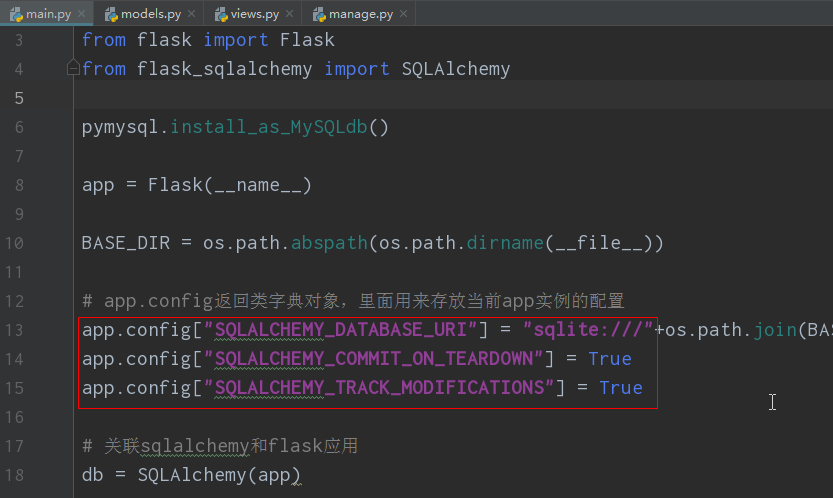Click the Python file icon on views.py tab

click(x=220, y=14)
